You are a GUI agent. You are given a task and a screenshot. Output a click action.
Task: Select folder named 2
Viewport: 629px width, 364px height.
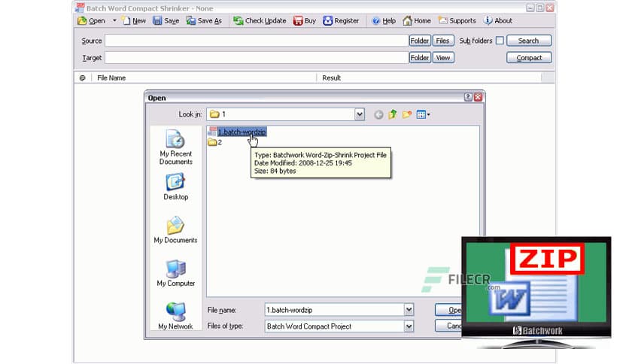[x=215, y=142]
